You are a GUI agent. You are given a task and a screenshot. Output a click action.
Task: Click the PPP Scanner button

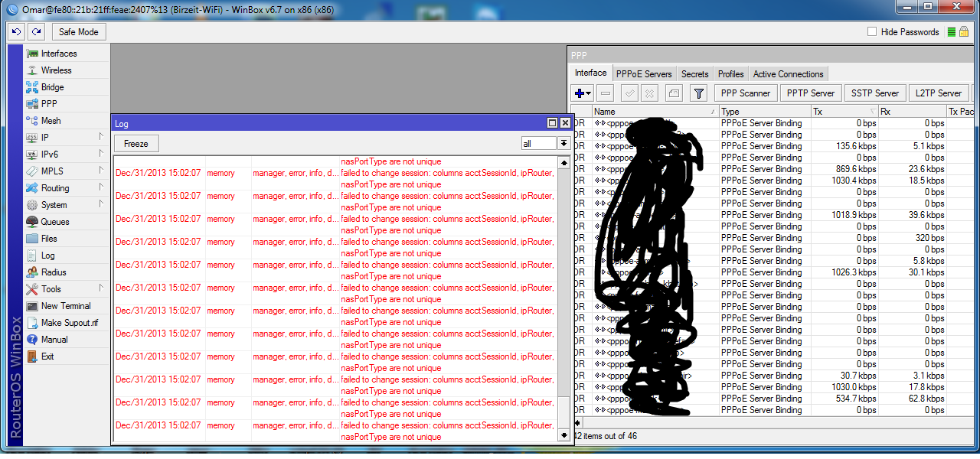coord(746,93)
